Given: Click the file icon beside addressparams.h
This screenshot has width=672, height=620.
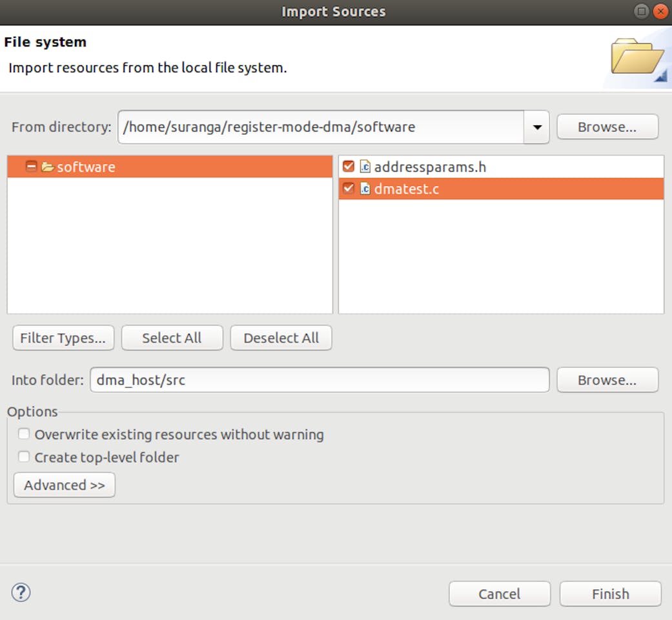Looking at the screenshot, I should click(x=364, y=166).
